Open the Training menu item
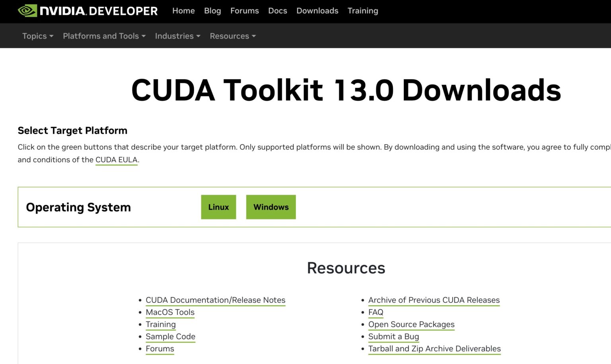 (x=362, y=11)
